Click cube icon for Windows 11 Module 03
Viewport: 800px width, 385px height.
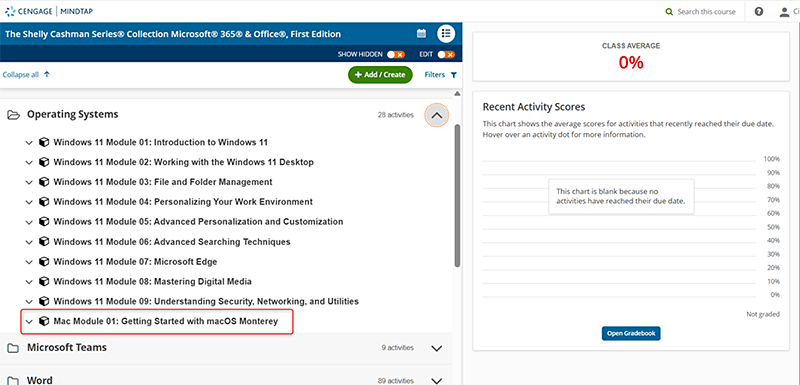[x=44, y=182]
